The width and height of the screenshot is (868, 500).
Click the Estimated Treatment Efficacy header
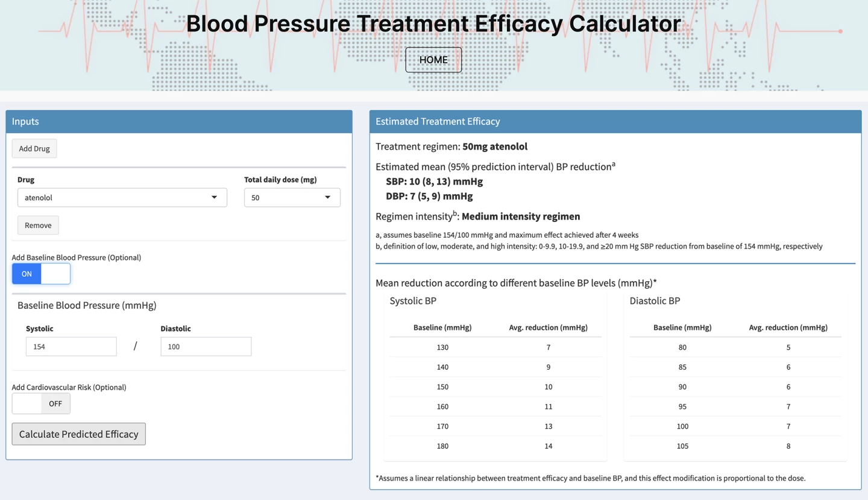[x=615, y=121]
